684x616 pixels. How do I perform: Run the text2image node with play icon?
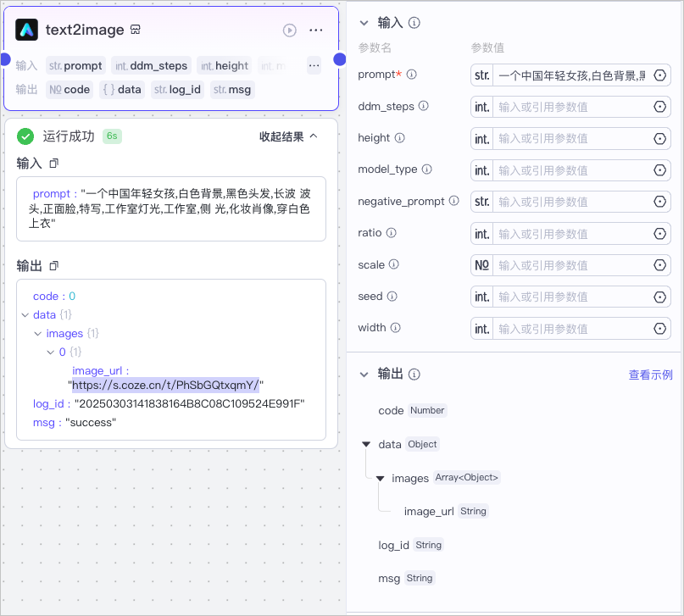290,31
